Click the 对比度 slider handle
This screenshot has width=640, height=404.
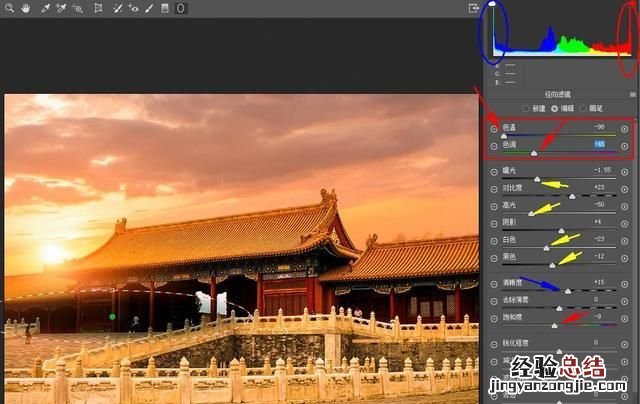point(572,196)
